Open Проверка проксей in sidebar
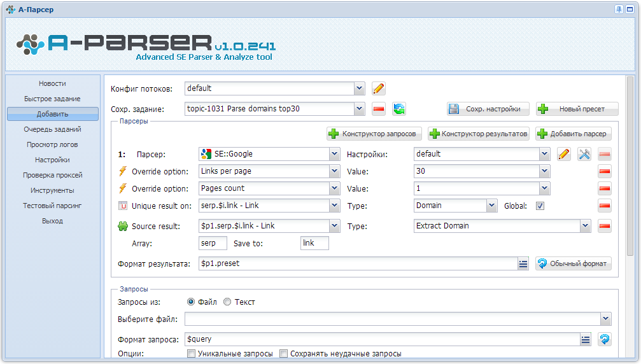Viewport: 641px width, 364px height. coord(52,175)
